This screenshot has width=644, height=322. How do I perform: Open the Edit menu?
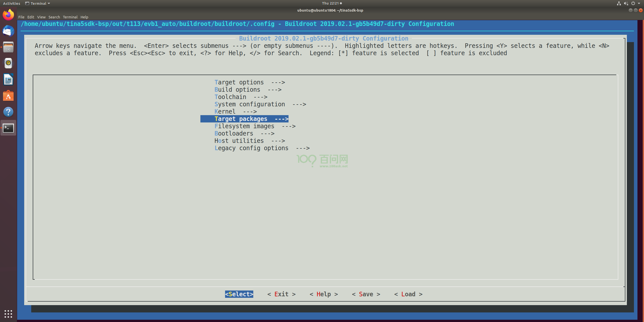click(x=31, y=17)
